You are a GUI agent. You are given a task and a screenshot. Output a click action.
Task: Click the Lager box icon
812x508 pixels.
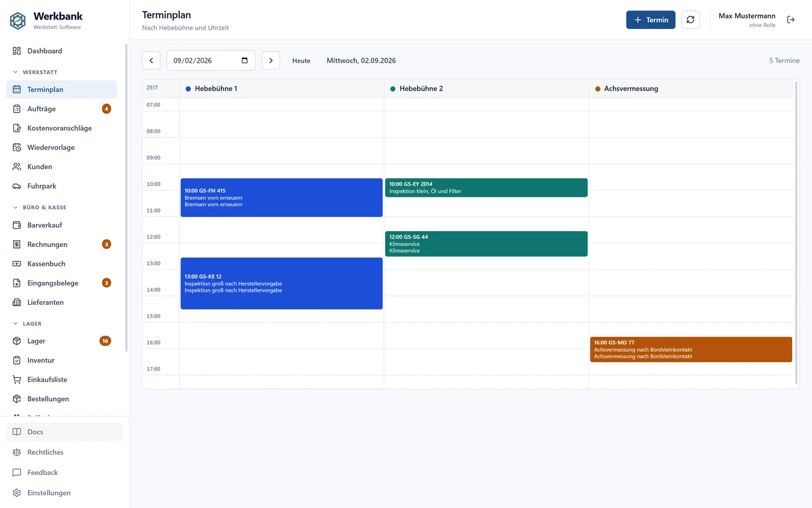[17, 341]
